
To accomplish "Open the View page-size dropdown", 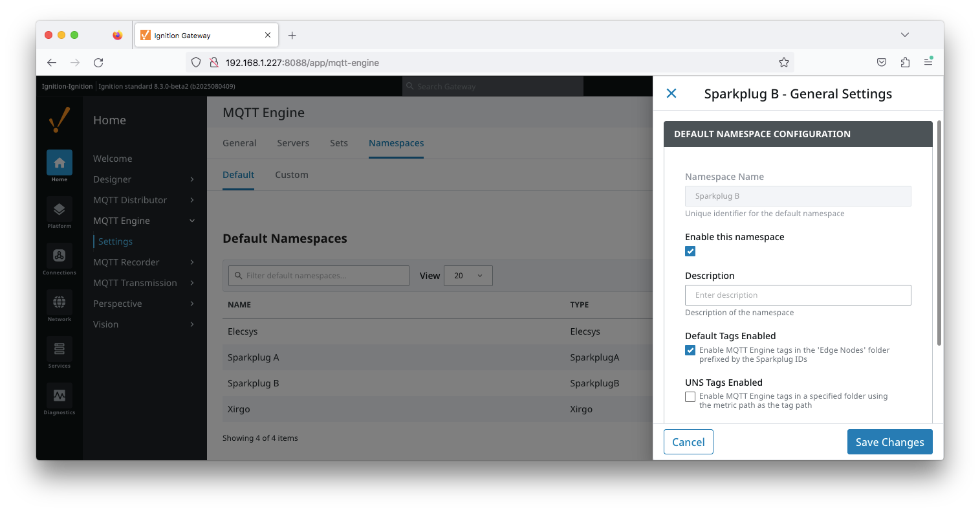I will [468, 276].
